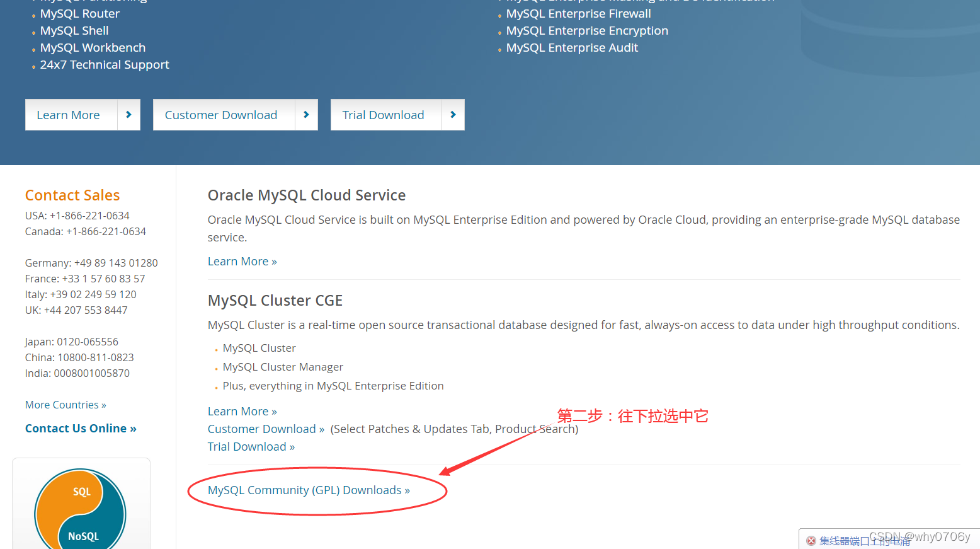The height and width of the screenshot is (549, 980).
Task: Open MySQL Shell link
Action: click(x=74, y=31)
